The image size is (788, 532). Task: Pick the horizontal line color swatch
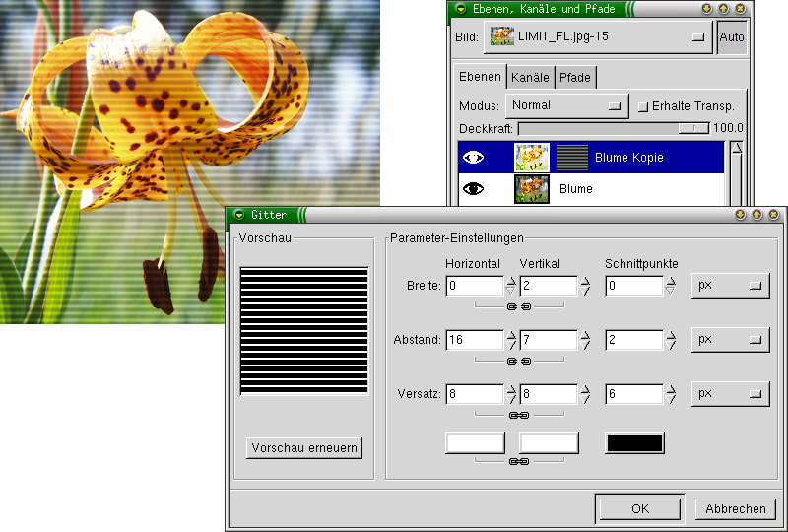tap(475, 443)
